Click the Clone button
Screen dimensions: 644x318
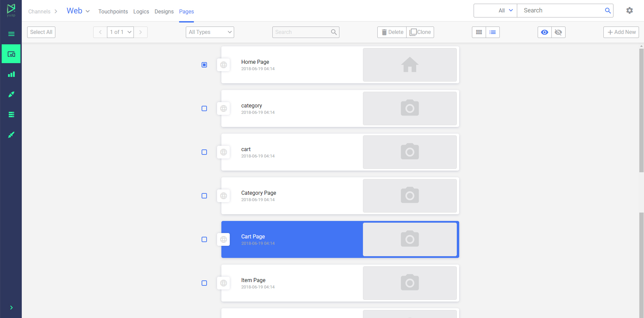(420, 32)
